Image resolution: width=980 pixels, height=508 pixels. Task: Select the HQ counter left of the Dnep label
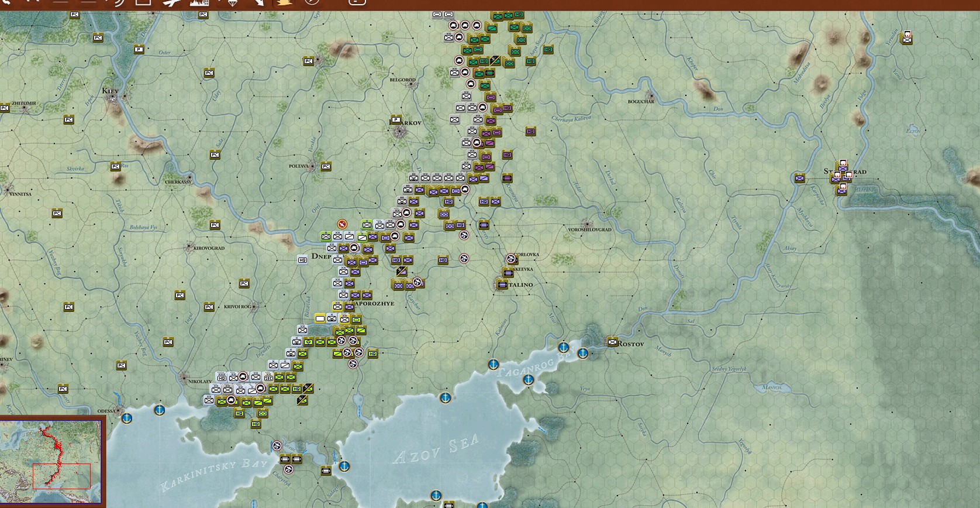(302, 260)
